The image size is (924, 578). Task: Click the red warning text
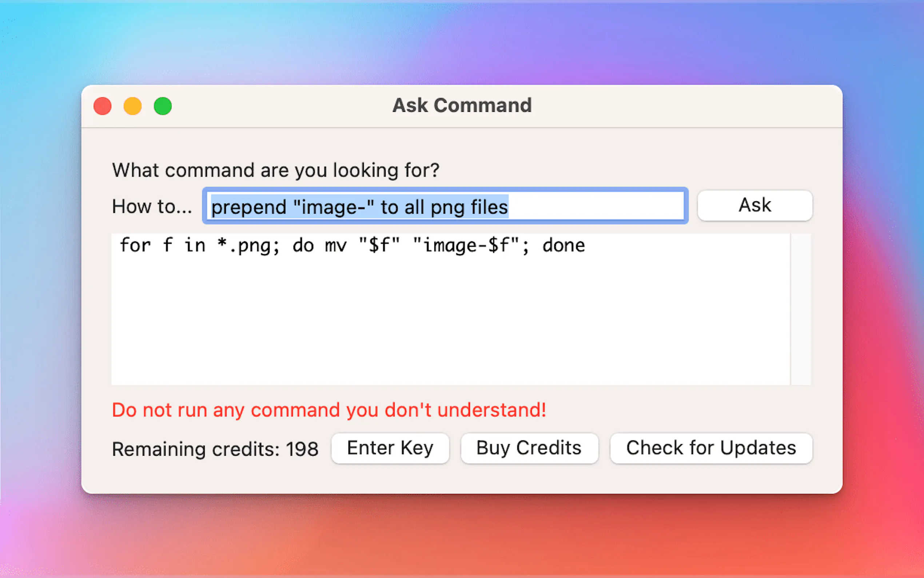(329, 410)
